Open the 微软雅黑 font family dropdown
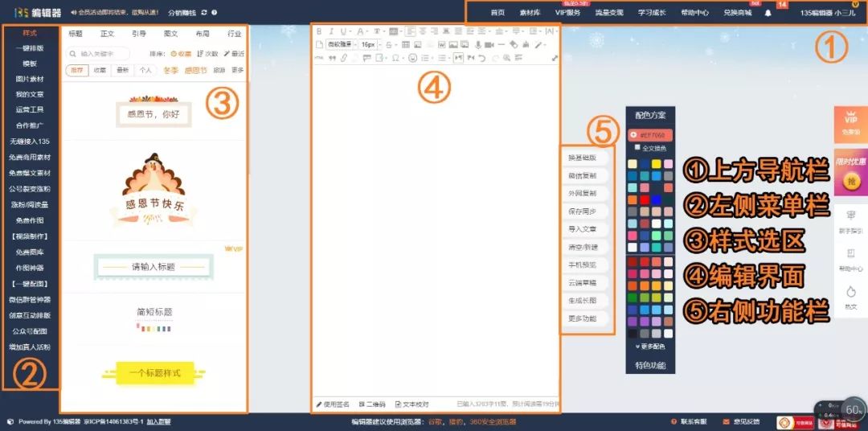868x431 pixels. [x=342, y=45]
